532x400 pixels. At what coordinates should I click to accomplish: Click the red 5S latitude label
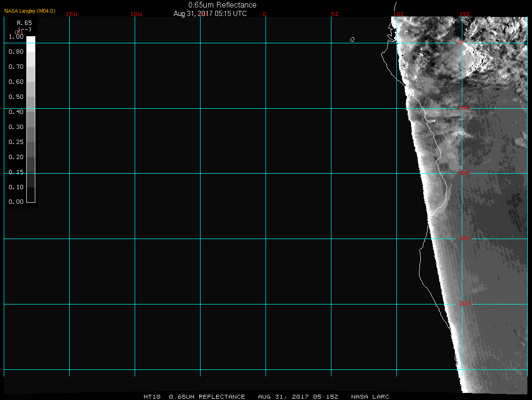pyautogui.click(x=465, y=108)
